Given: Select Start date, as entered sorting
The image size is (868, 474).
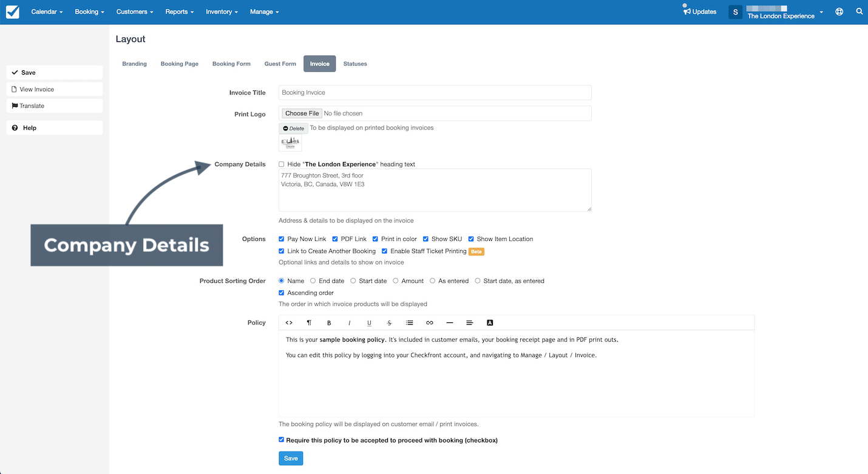Looking at the screenshot, I should pyautogui.click(x=478, y=281).
